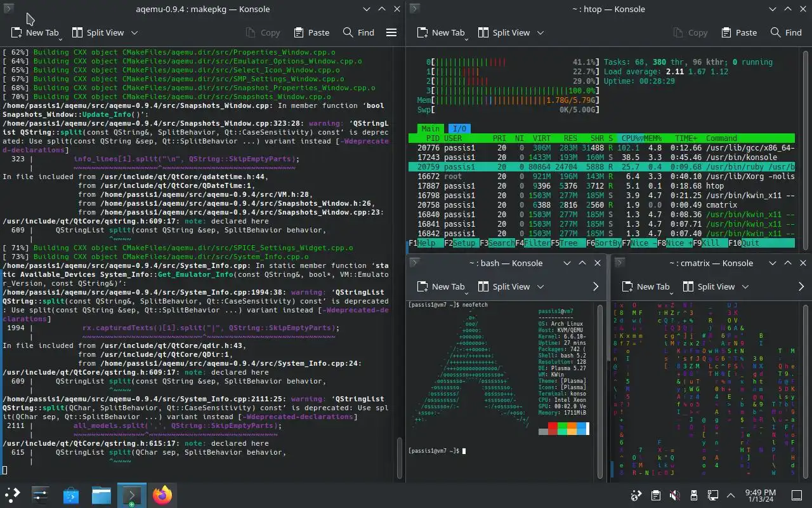The height and width of the screenshot is (508, 812).
Task: Sort htop by the MEM% column header
Action: click(653, 138)
